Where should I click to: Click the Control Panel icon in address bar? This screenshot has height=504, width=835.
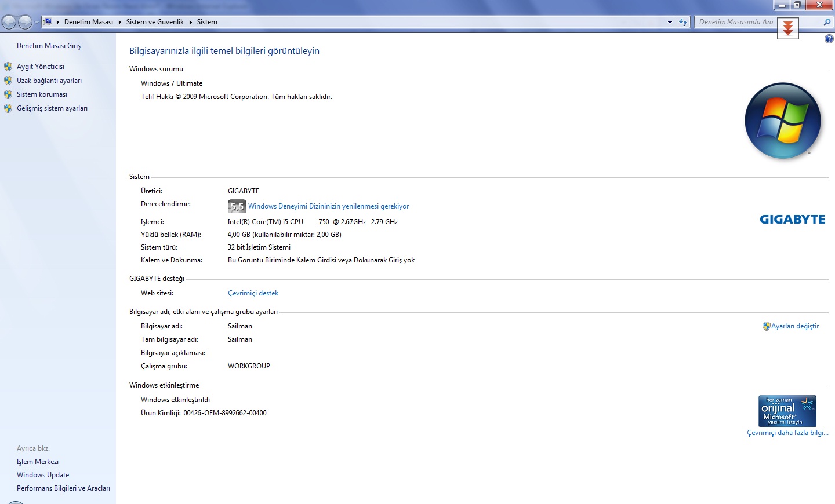pos(48,22)
